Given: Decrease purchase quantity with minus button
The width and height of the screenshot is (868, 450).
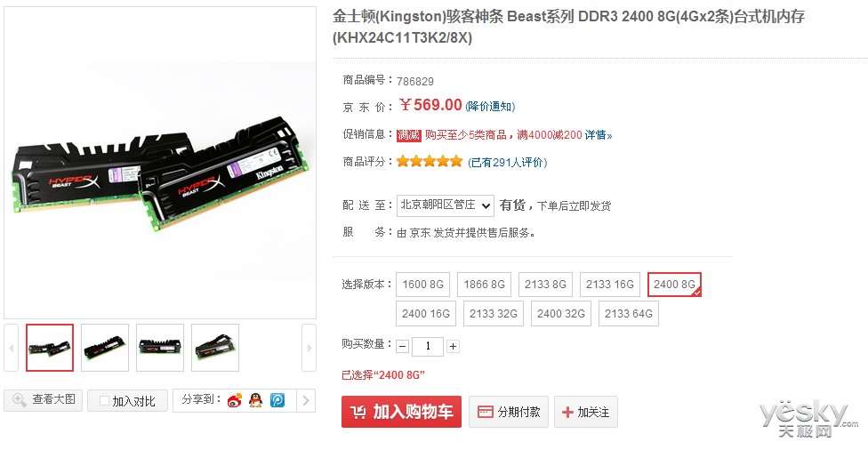Looking at the screenshot, I should click(403, 347).
